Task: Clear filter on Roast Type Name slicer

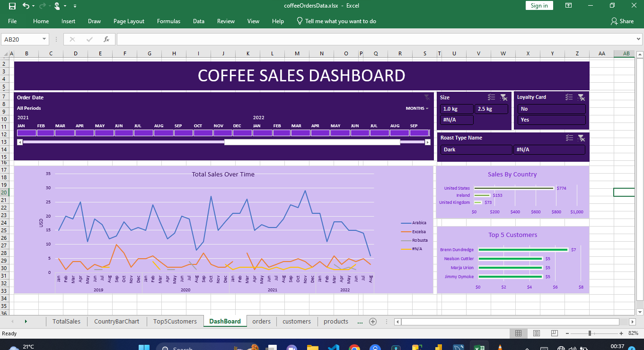Action: [x=581, y=138]
